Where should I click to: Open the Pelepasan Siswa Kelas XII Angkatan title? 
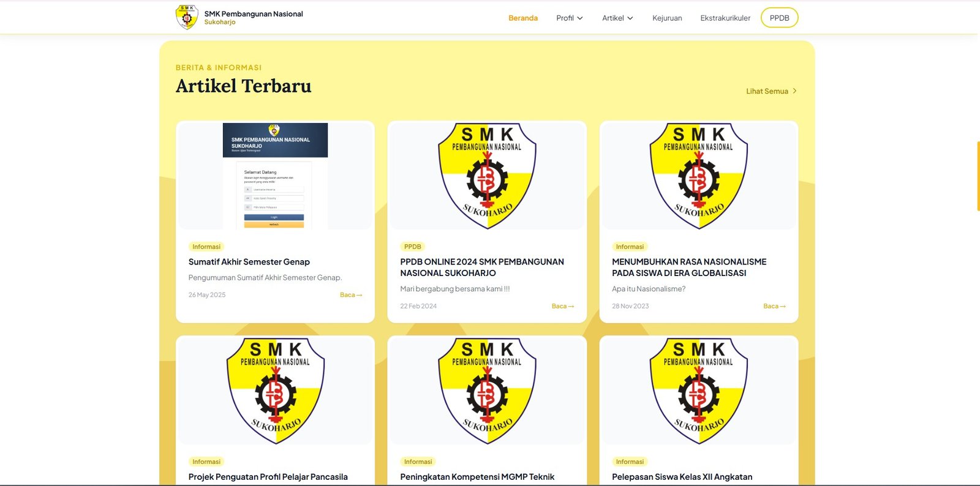point(682,477)
